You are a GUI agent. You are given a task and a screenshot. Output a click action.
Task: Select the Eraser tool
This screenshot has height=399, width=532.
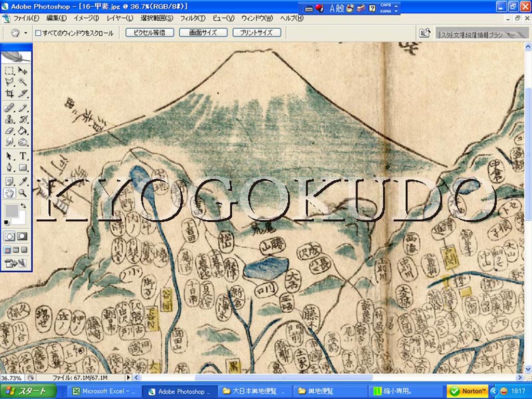9,130
